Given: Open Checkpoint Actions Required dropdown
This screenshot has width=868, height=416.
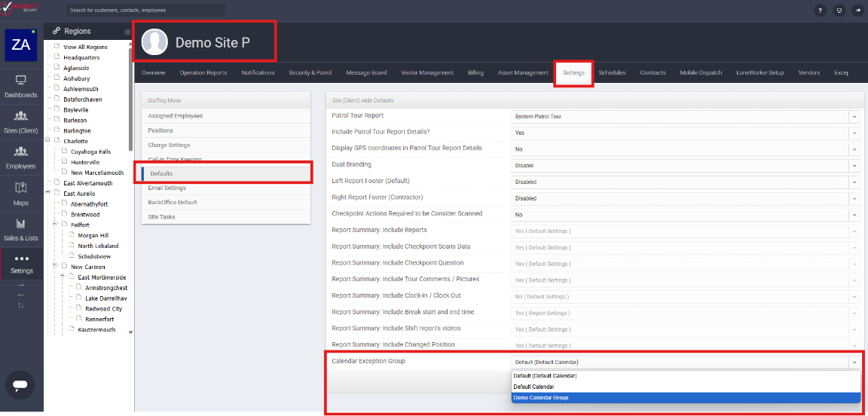Looking at the screenshot, I should [686, 214].
